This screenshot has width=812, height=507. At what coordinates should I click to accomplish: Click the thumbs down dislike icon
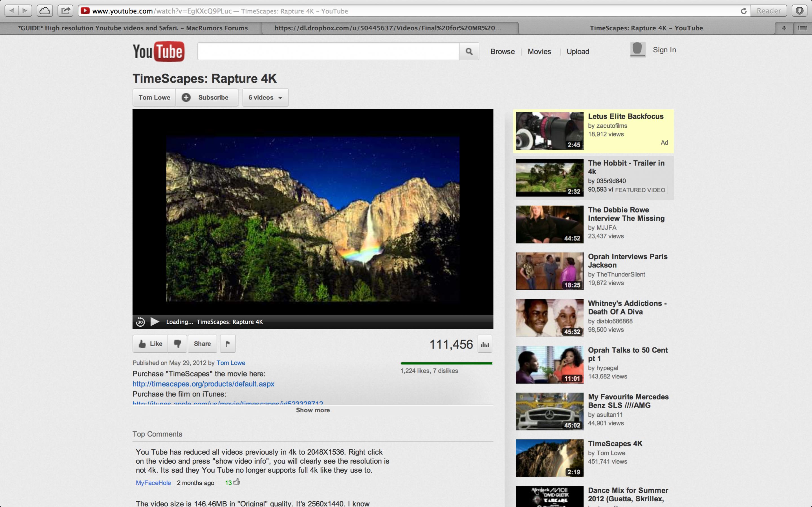click(177, 344)
